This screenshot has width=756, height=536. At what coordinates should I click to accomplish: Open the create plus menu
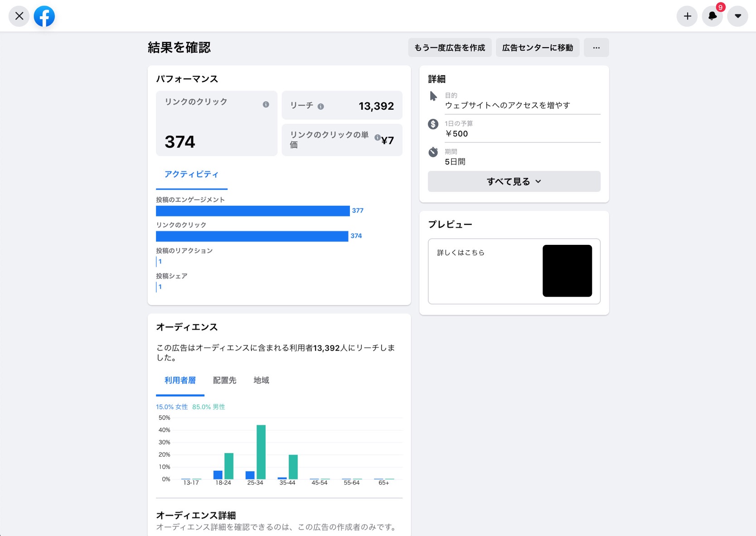(687, 16)
